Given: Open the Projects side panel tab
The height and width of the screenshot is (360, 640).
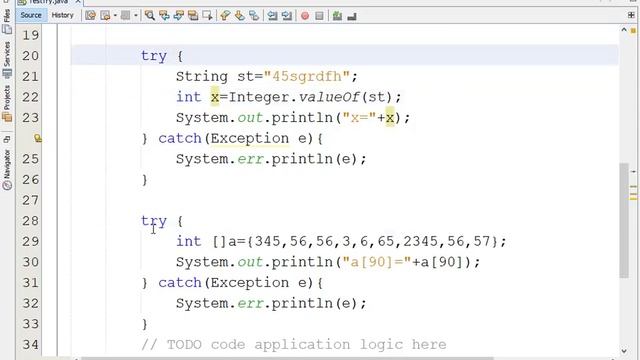Looking at the screenshot, I should 7,103.
